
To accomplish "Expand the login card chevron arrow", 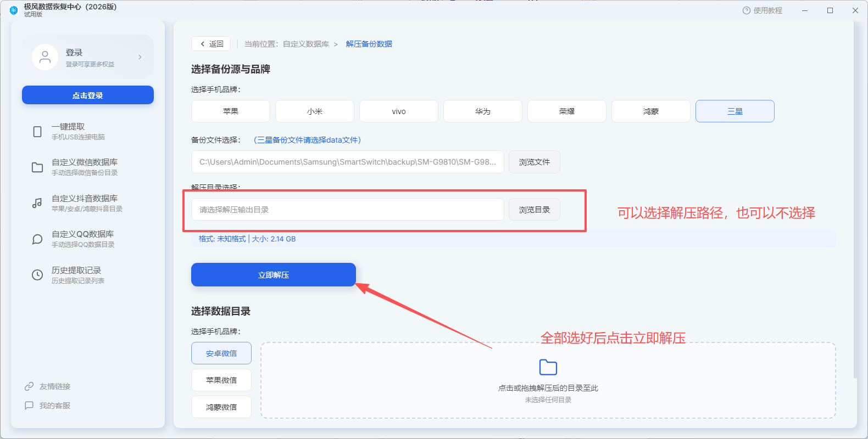I will [x=140, y=57].
